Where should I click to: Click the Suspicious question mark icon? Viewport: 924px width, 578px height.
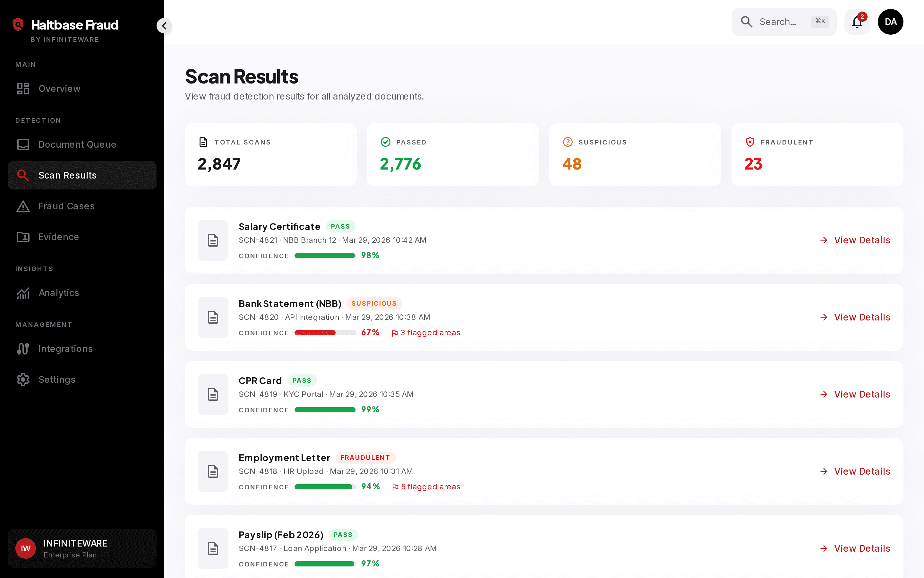568,142
